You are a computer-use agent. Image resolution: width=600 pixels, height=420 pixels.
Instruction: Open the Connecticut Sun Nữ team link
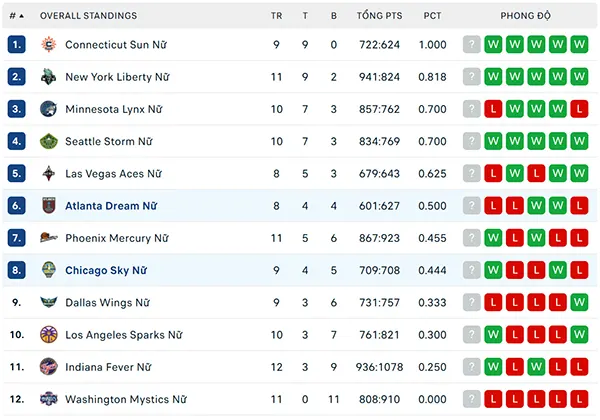[x=116, y=45]
